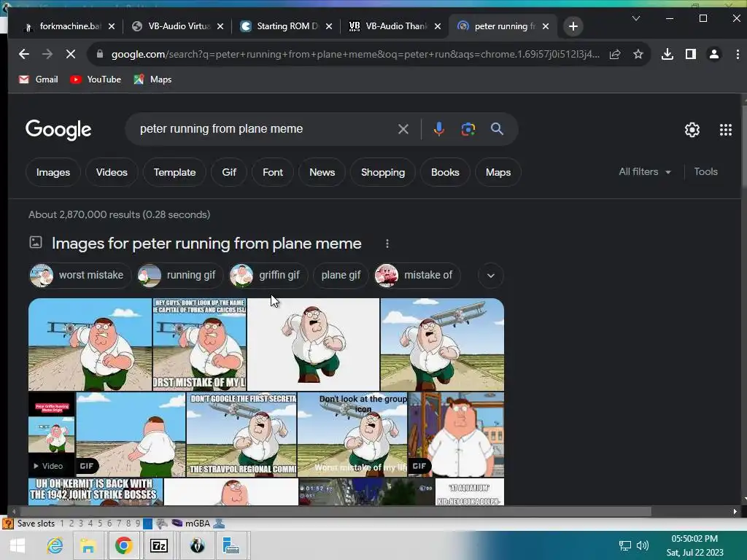The image size is (747, 560).
Task: Filter results by Font
Action: (x=273, y=172)
